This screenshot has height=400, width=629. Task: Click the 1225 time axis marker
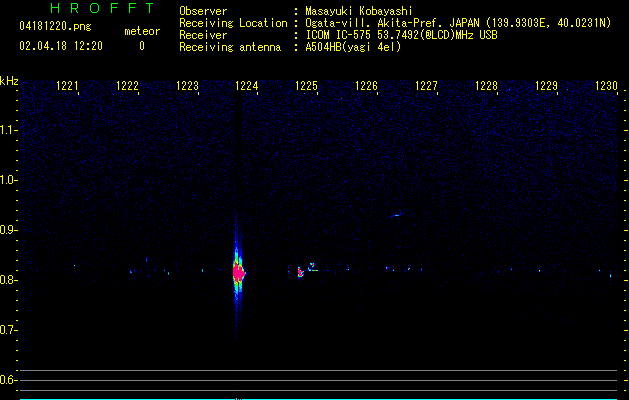pyautogui.click(x=306, y=86)
